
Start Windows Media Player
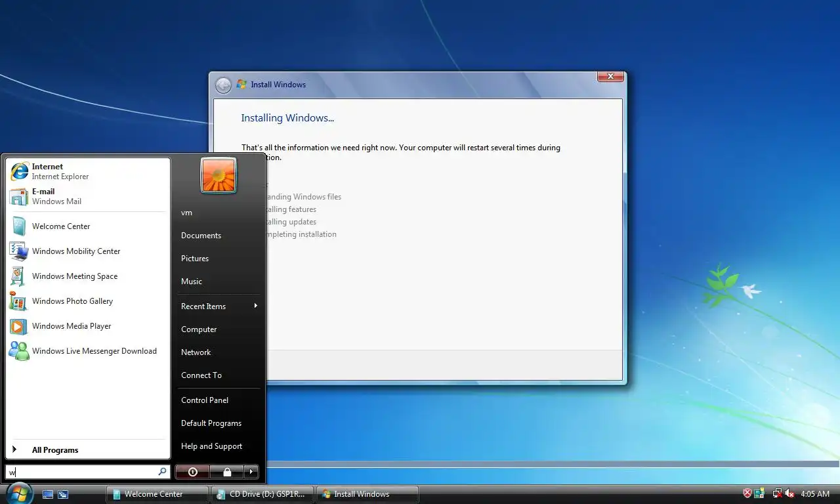(x=88, y=326)
